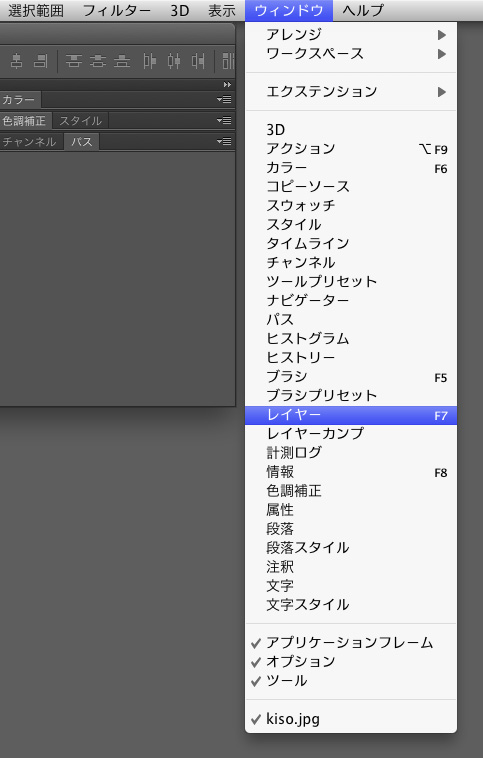Open the 選択範囲 menu in the menu bar
The width and height of the screenshot is (483, 758).
[36, 10]
